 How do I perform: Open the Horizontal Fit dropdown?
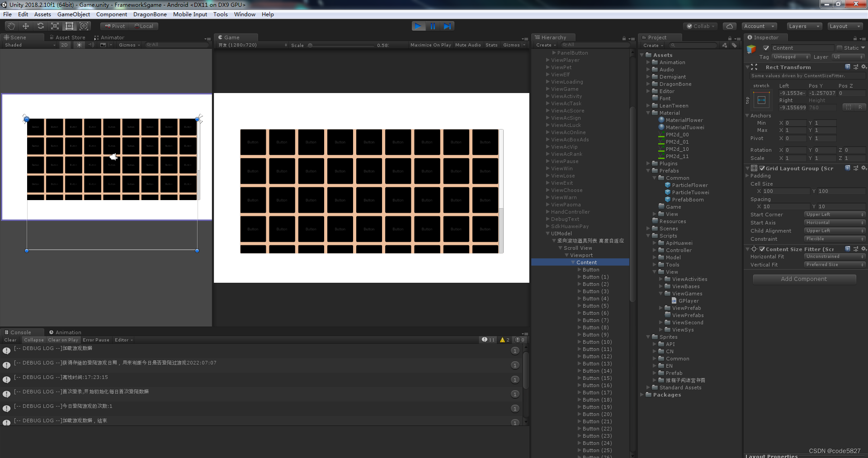coord(834,257)
